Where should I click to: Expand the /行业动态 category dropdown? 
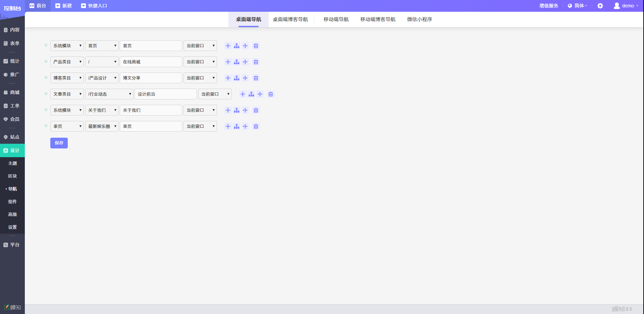coord(109,94)
